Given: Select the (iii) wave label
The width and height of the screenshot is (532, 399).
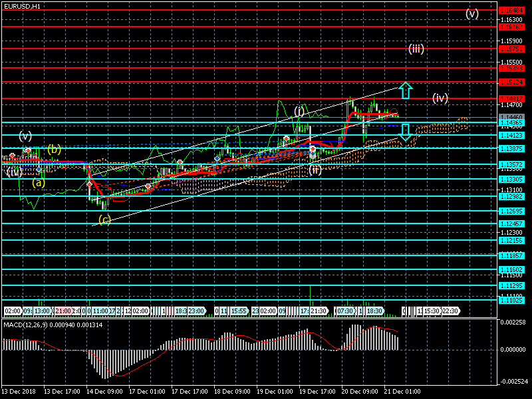Looking at the screenshot, I should click(416, 49).
